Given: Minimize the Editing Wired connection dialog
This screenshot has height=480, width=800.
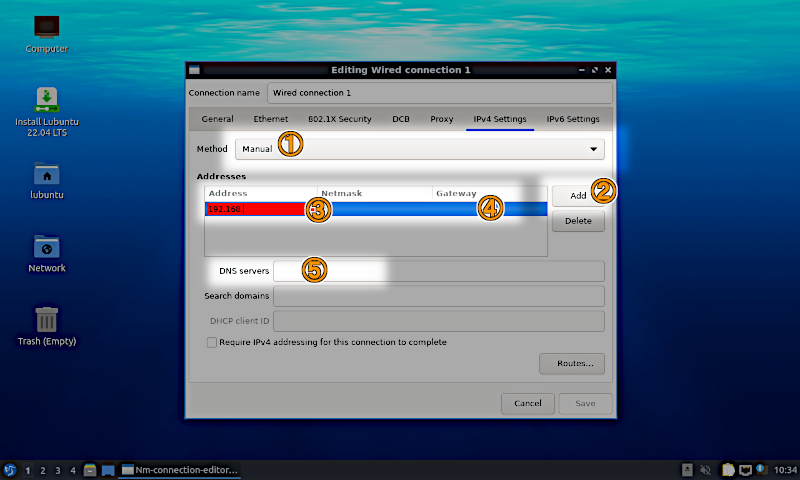Looking at the screenshot, I should coord(582,70).
